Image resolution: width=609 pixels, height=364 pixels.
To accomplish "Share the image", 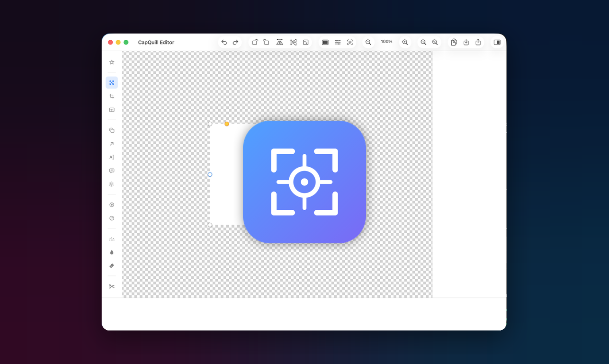I will [478, 42].
